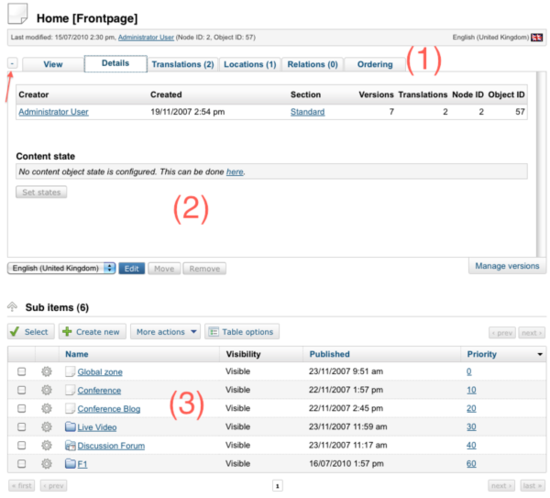550x498 pixels.
Task: Expand the More actions dropdown
Action: click(166, 332)
